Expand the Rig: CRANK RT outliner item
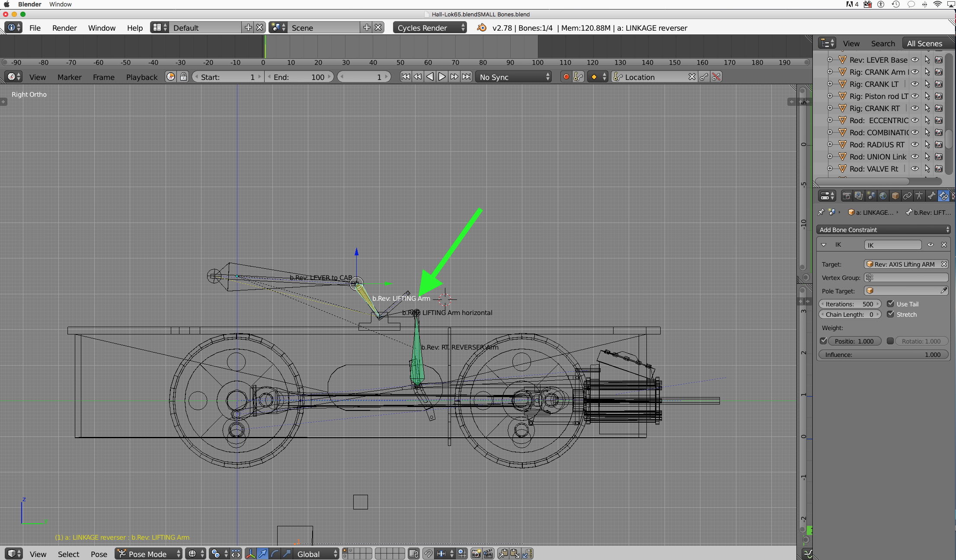 [830, 108]
